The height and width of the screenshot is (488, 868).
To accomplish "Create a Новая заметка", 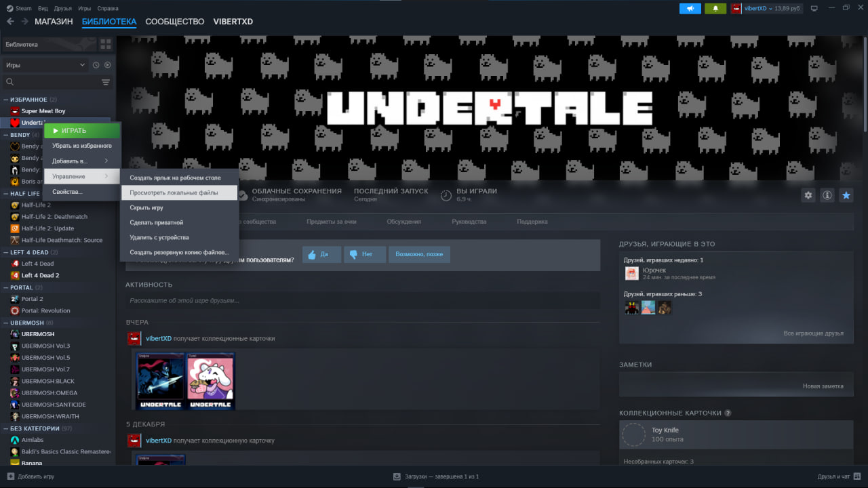I will coord(823,386).
